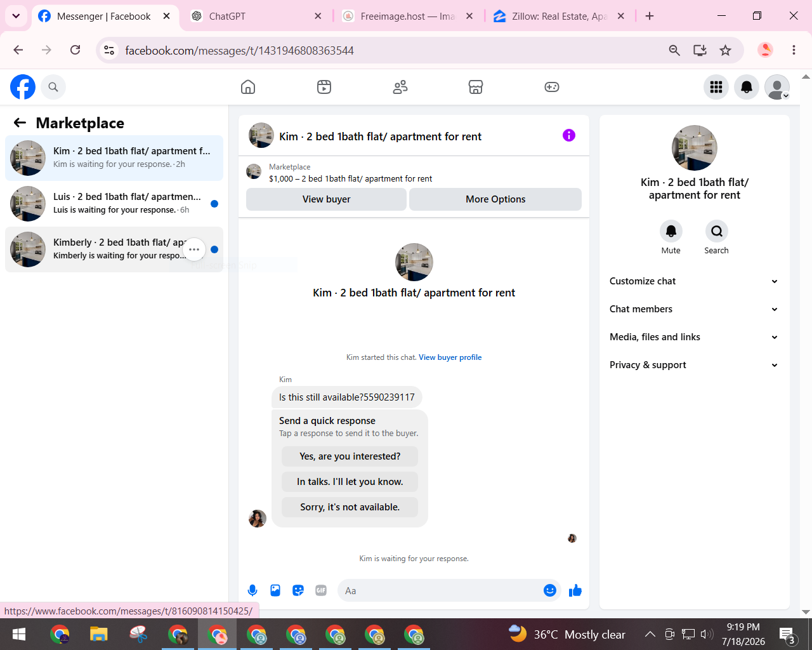Send a thumbs-up like
Screen dimensions: 812x650
(575, 591)
